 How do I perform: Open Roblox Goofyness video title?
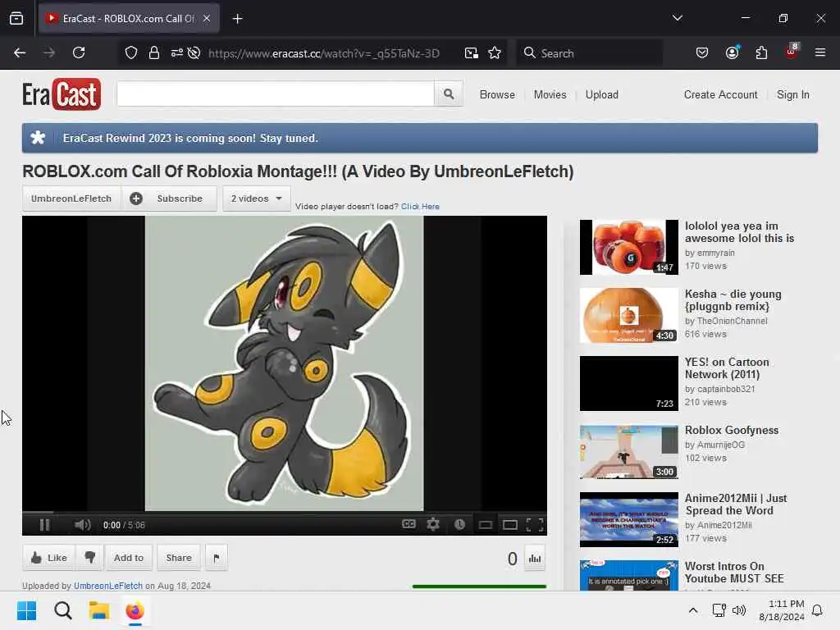pyautogui.click(x=732, y=430)
